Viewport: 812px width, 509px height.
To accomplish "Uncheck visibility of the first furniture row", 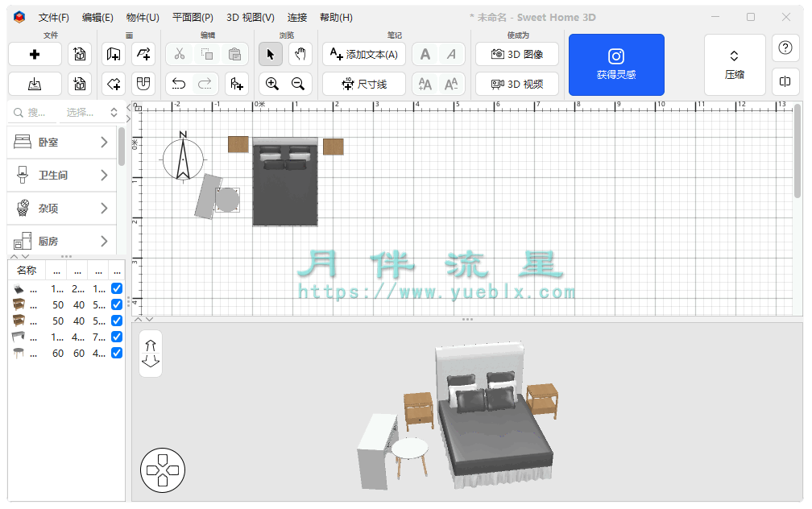I will tap(117, 288).
